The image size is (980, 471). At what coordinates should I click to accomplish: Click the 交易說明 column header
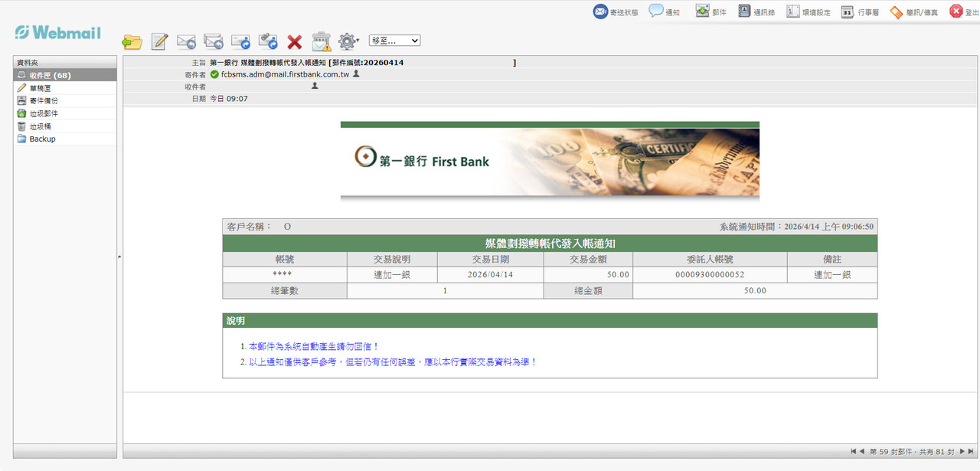392,259
